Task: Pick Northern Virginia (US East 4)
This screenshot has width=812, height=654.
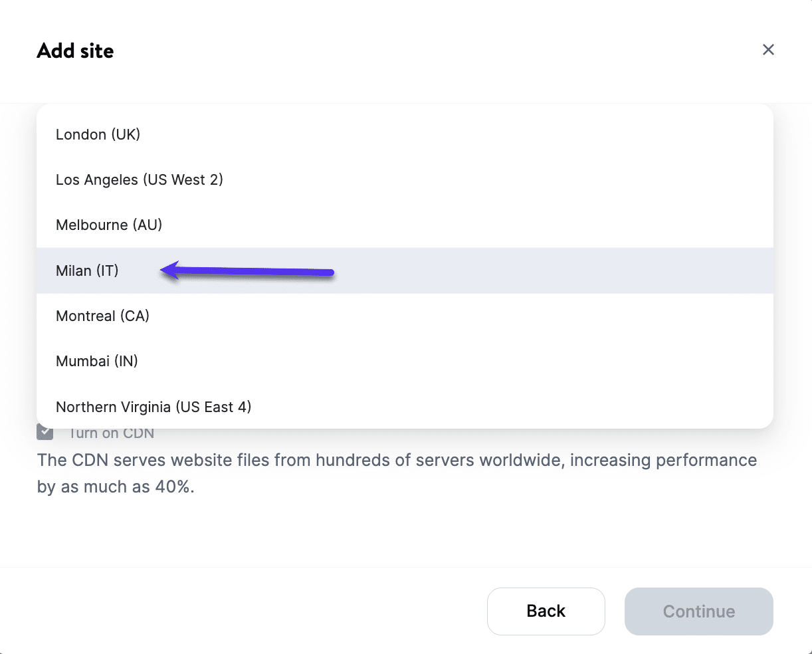Action: [153, 407]
